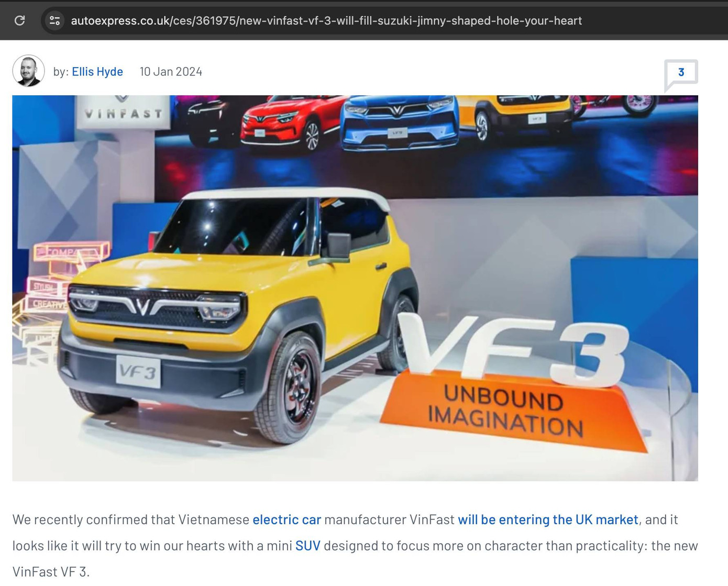Click the VF3 number plate on yellow car
728x586 pixels.
tap(138, 372)
